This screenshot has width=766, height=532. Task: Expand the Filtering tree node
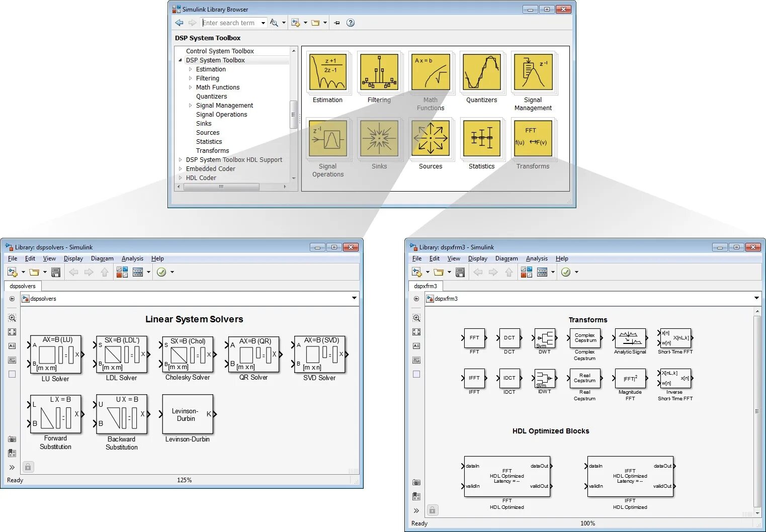point(191,78)
